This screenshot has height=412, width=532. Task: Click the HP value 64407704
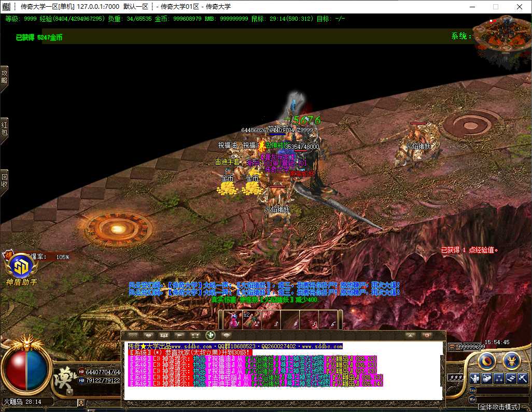(103, 372)
